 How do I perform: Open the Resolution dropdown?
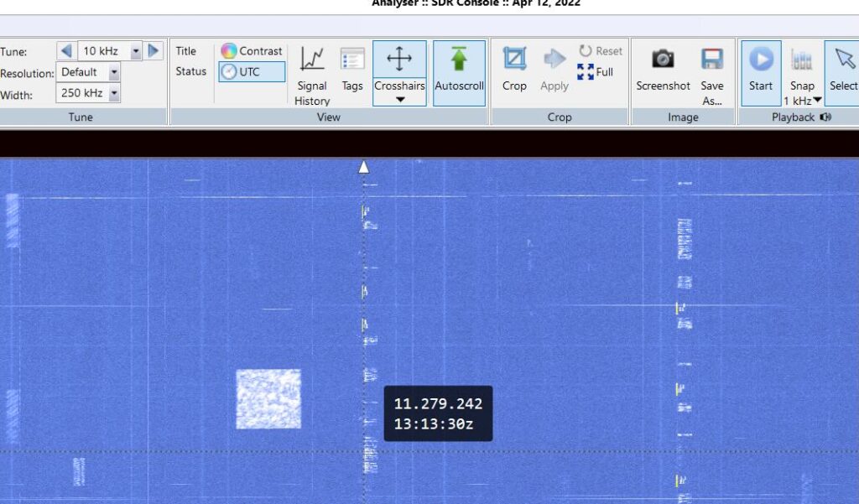tap(114, 72)
